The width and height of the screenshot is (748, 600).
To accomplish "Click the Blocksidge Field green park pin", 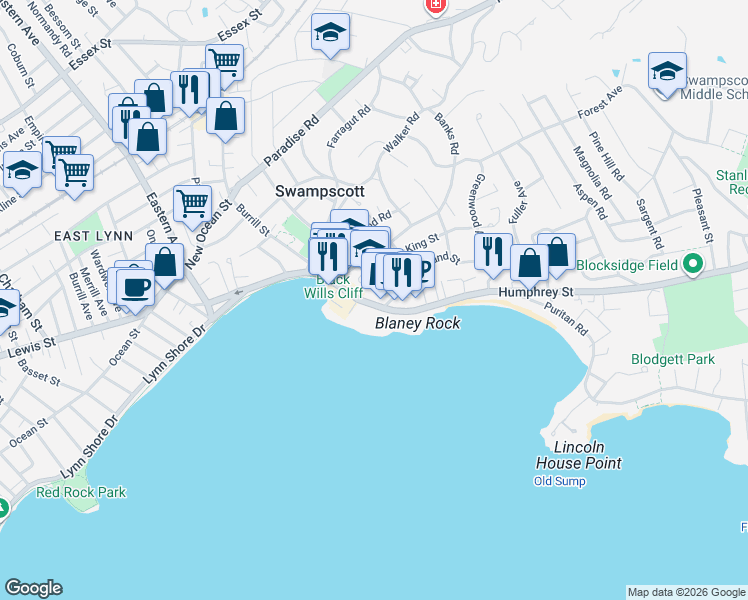I will tap(693, 265).
